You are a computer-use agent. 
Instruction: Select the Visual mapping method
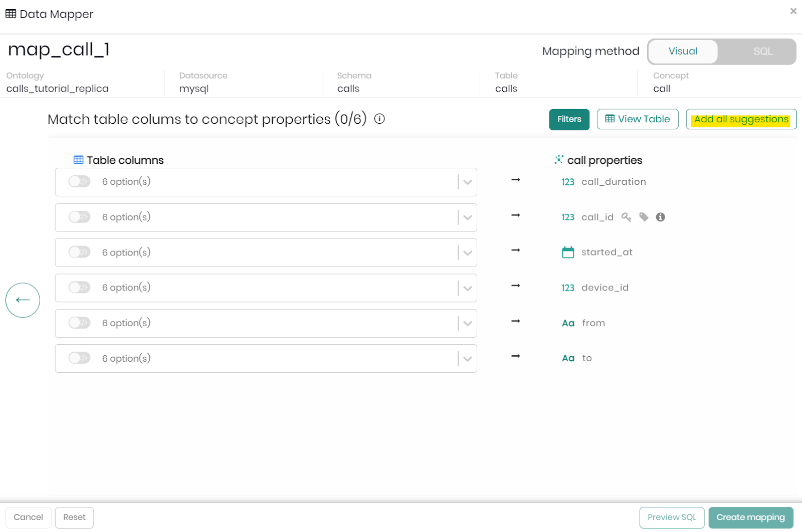(x=683, y=52)
